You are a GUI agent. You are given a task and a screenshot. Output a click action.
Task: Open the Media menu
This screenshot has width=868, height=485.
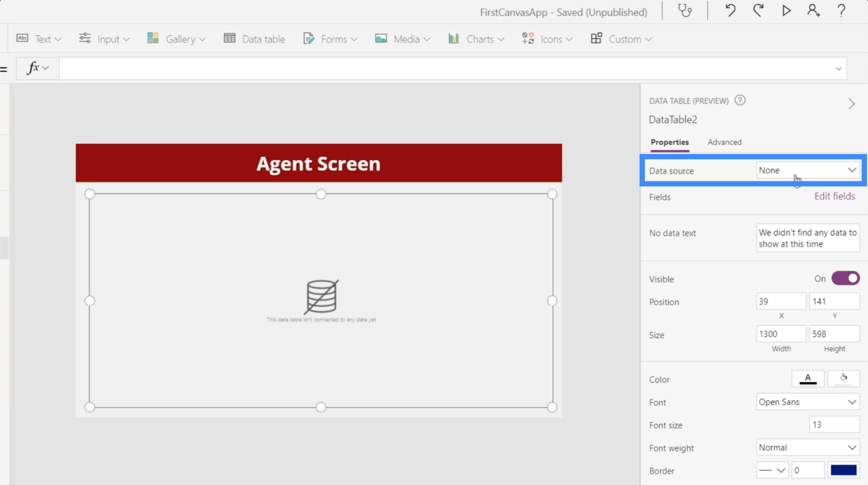[x=403, y=39]
